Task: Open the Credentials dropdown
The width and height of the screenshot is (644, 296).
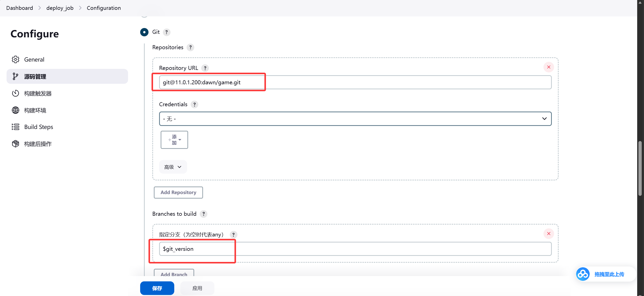Action: [355, 119]
